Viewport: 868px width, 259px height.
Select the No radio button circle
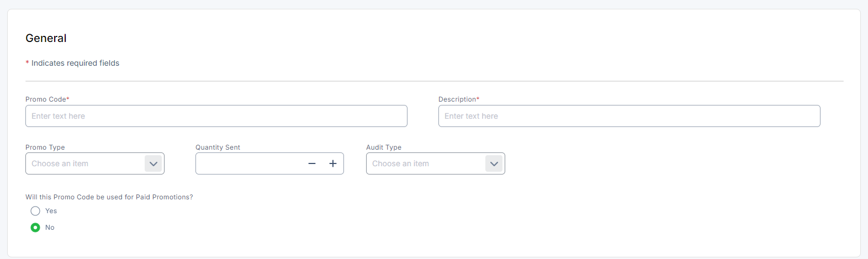[x=35, y=228]
